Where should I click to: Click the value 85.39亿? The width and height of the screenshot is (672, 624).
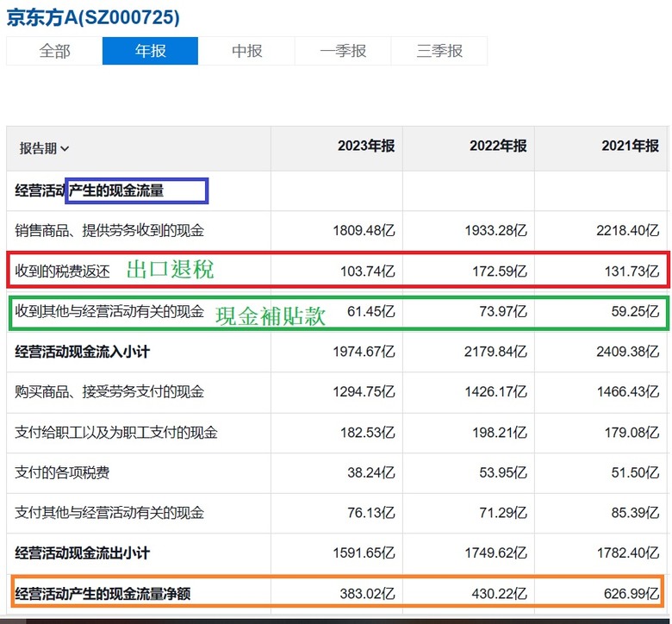point(635,513)
